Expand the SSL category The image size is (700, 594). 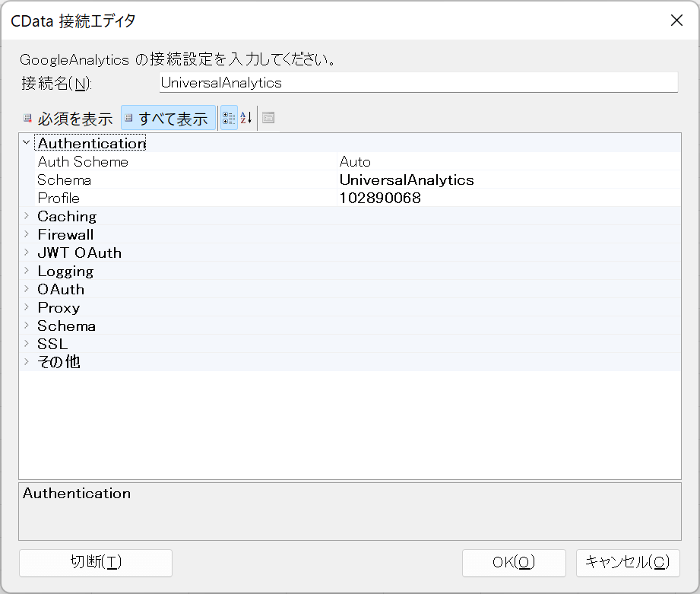[27, 344]
